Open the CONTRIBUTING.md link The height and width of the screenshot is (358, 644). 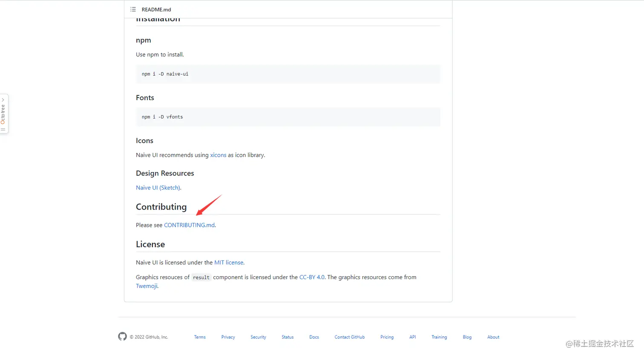click(190, 225)
